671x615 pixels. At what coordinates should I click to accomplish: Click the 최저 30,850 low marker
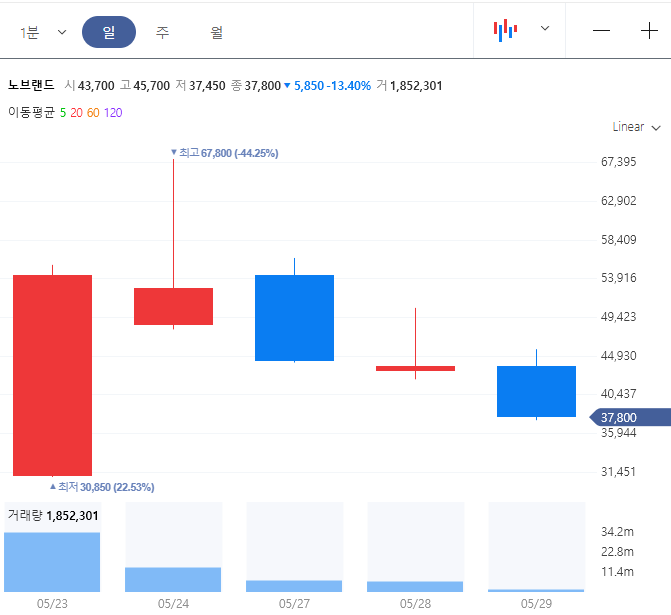[102, 487]
